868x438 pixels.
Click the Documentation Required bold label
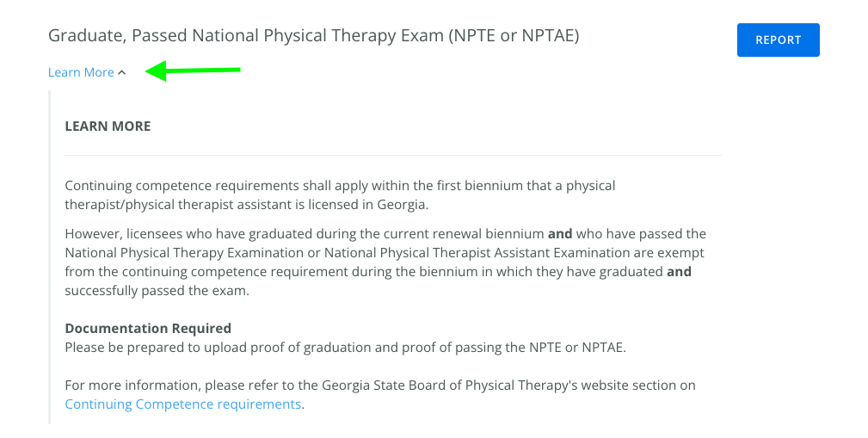pos(148,329)
